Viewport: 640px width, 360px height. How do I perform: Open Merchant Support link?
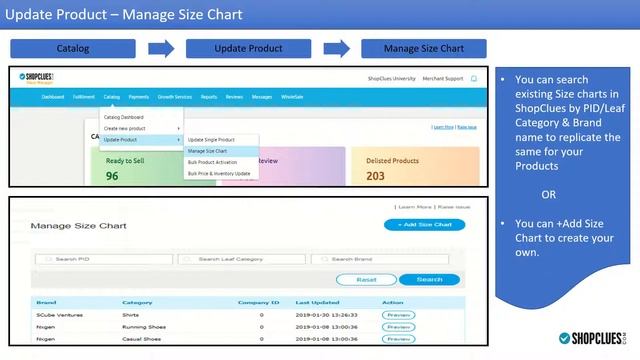point(443,78)
